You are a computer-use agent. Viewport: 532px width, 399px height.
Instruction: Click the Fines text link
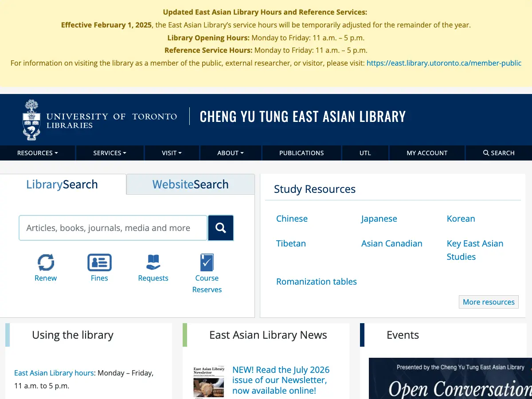[99, 278]
